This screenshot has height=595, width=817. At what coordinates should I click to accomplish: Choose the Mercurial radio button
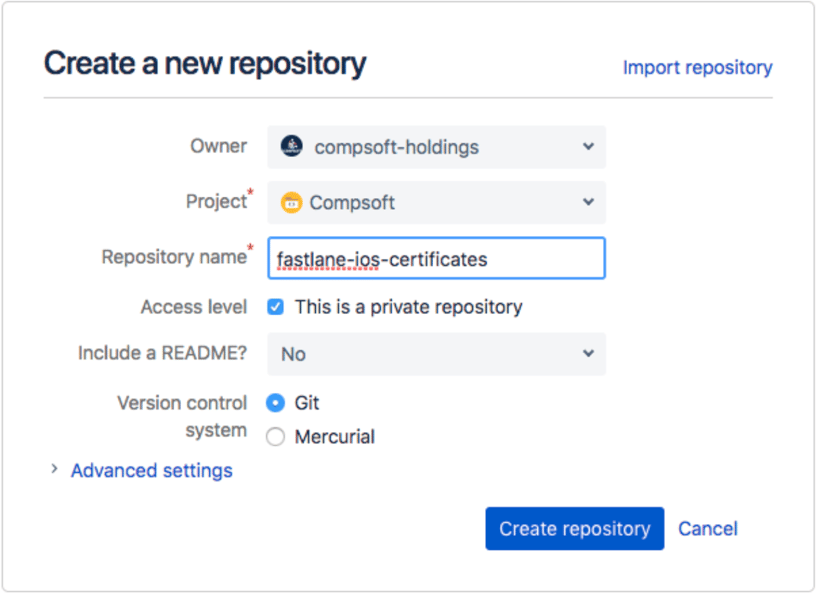tap(275, 437)
